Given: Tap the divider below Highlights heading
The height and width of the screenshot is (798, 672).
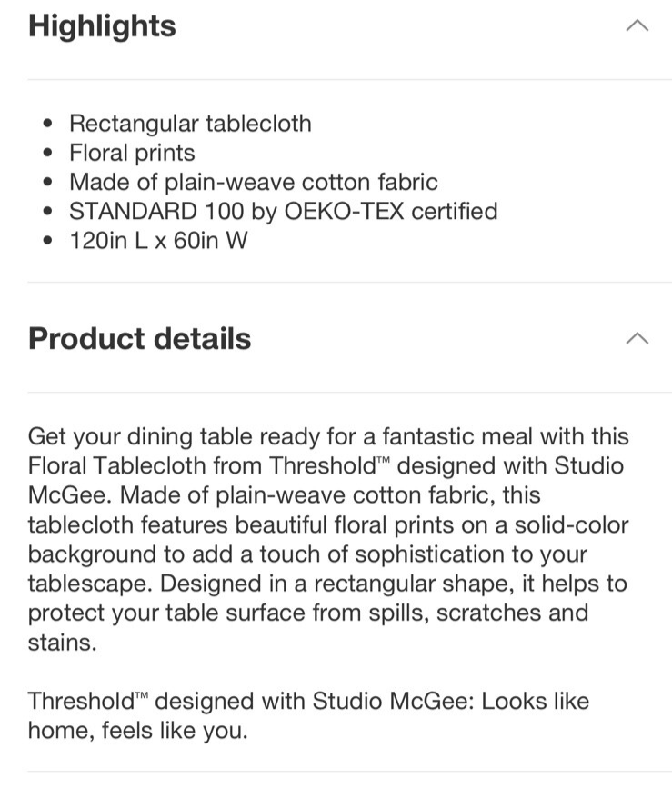Looking at the screenshot, I should [x=350, y=79].
